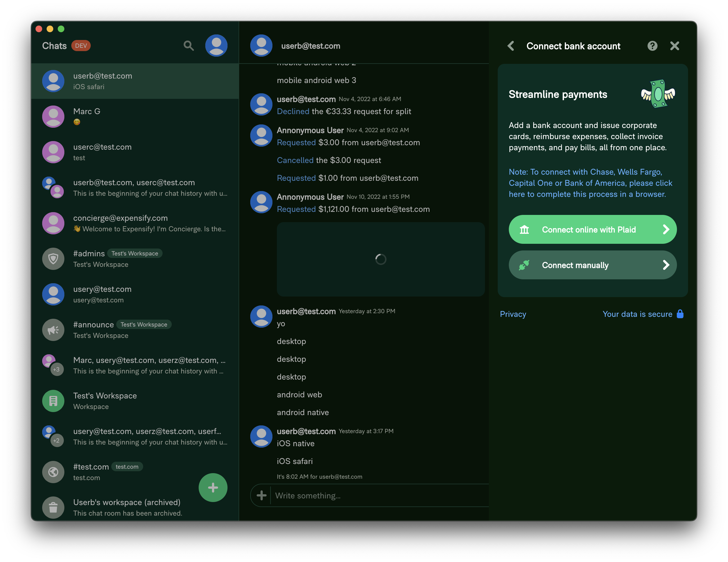Choose Connect manually option
This screenshot has width=728, height=562.
coord(592,265)
